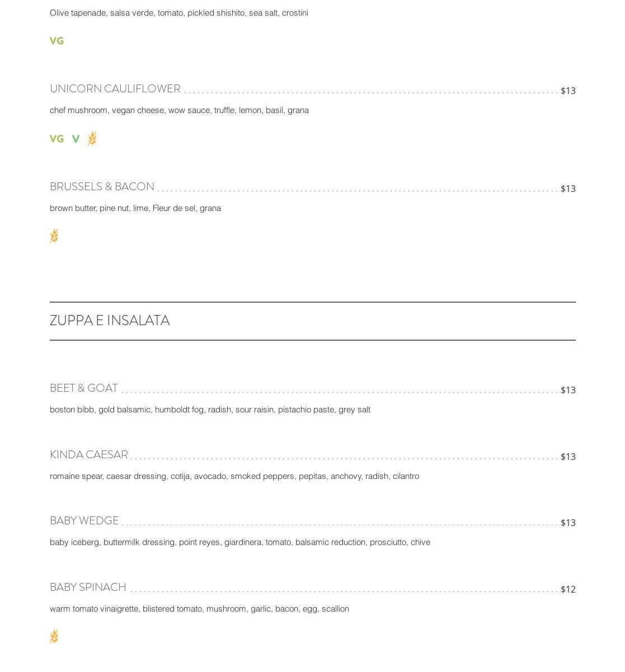This screenshot has width=625, height=672.
Task: Click the Unicorn Cauliflower dish title
Action: (115, 89)
